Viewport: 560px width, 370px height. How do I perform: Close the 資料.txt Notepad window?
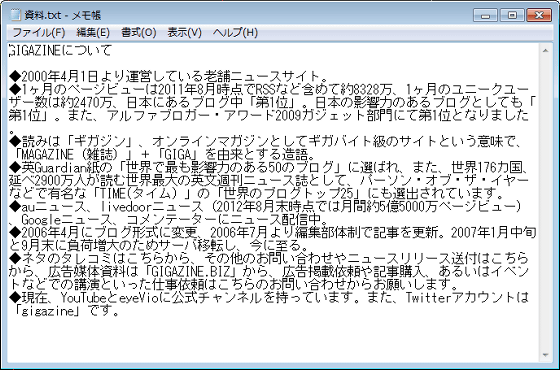click(539, 15)
